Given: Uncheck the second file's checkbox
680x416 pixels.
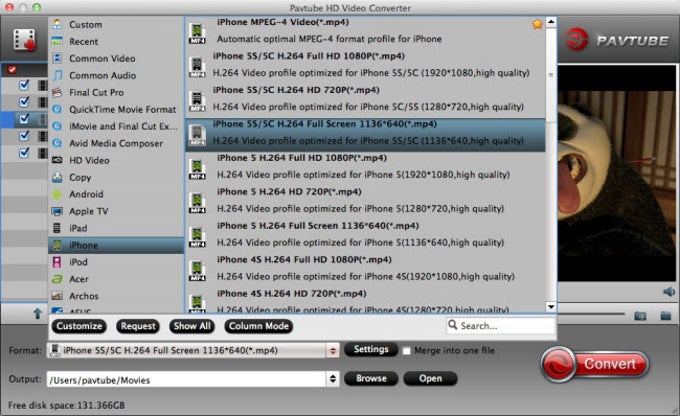Looking at the screenshot, I should 24,102.
